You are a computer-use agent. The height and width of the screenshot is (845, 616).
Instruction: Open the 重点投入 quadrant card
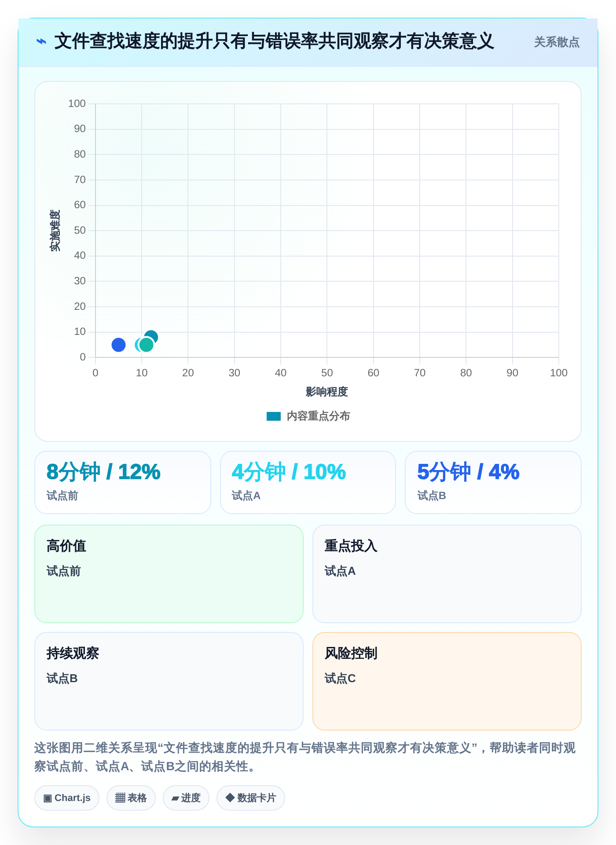pos(447,574)
